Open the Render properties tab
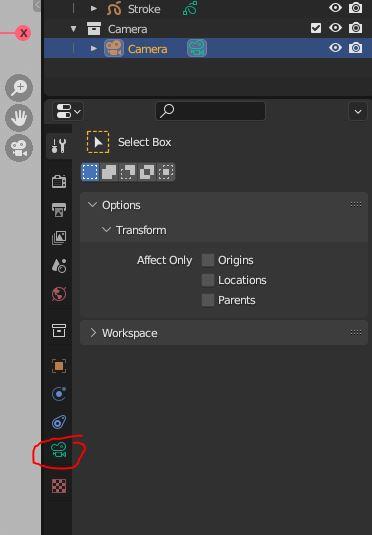 click(59, 181)
